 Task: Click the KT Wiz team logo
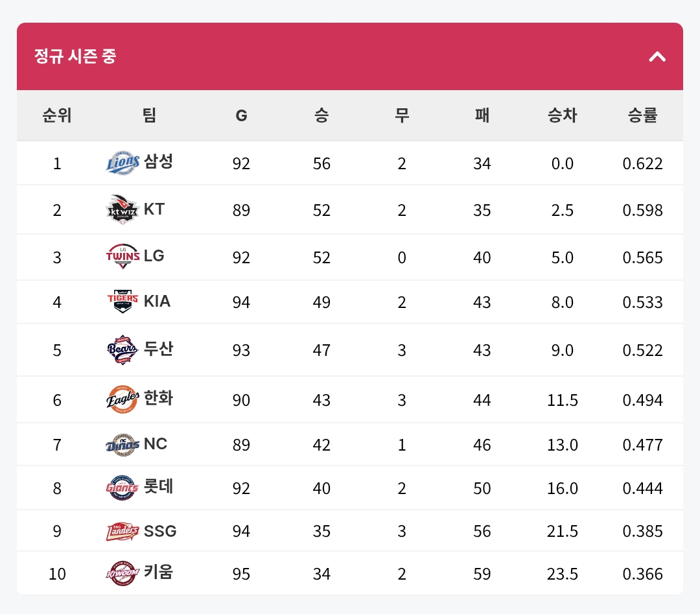click(122, 209)
